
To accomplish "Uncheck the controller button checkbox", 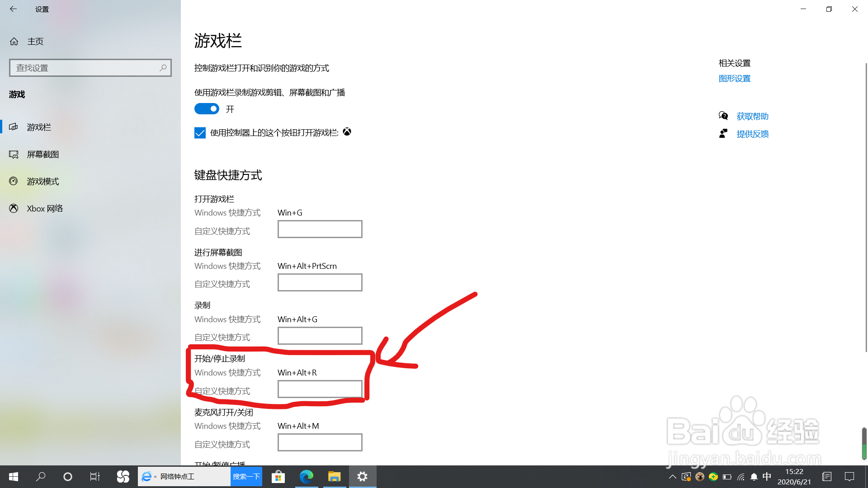I will [x=200, y=132].
